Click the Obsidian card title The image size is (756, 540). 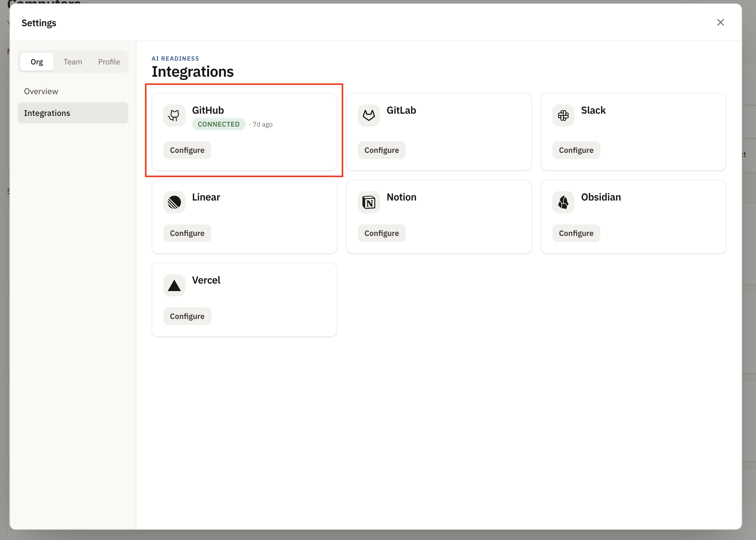[601, 197]
